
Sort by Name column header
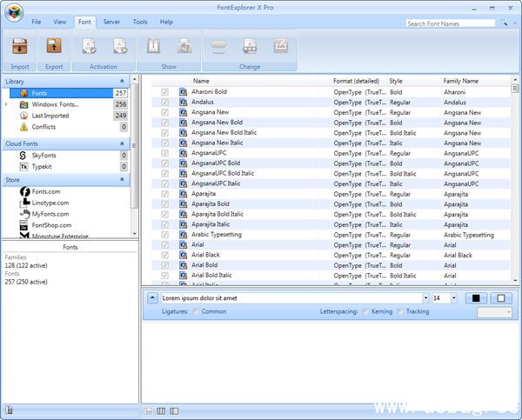(x=201, y=81)
